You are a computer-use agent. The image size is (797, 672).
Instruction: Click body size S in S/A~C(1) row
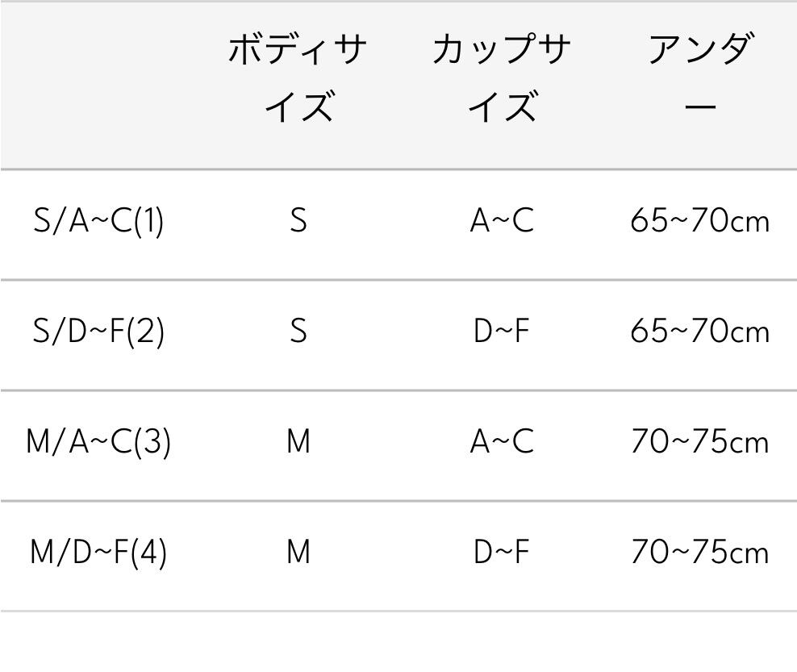pos(298,221)
